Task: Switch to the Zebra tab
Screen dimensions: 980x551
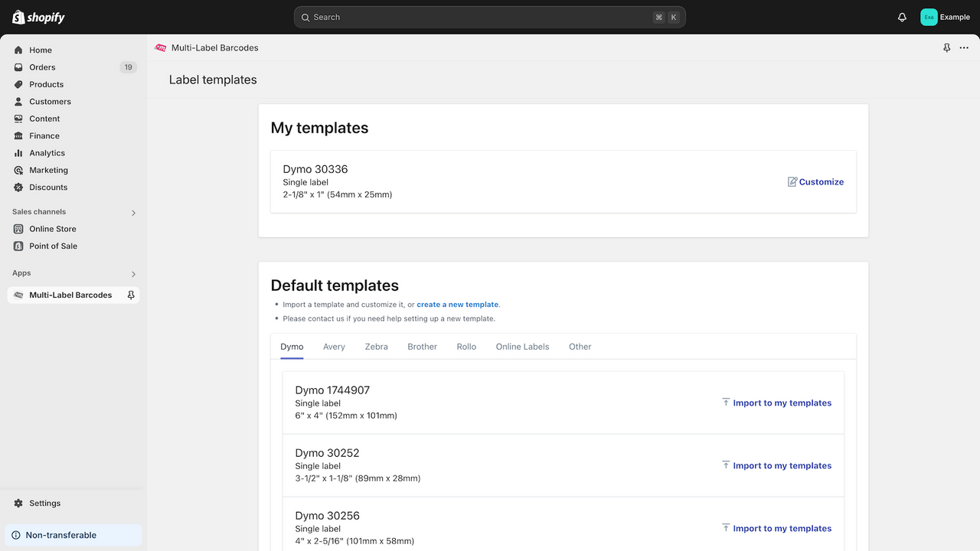Action: point(376,347)
